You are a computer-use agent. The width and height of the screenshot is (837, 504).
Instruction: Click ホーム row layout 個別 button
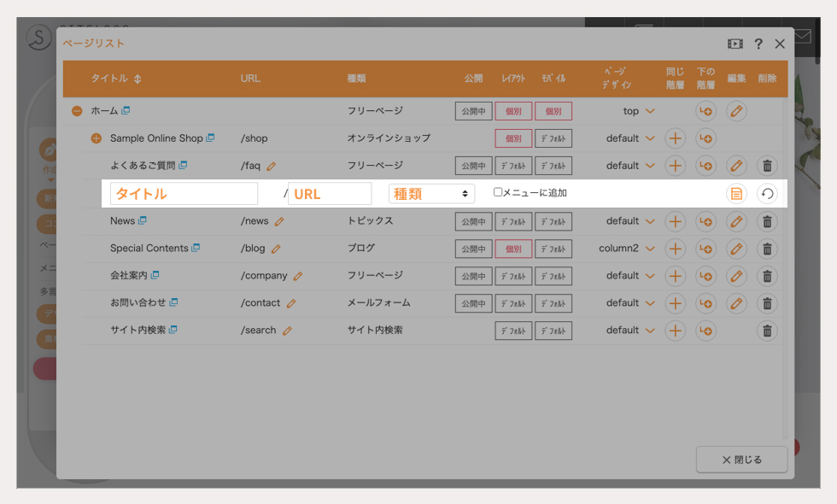click(513, 111)
